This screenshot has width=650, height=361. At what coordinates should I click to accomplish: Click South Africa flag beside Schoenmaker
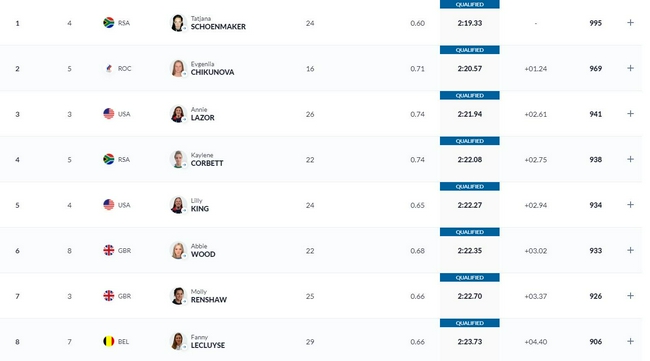109,22
